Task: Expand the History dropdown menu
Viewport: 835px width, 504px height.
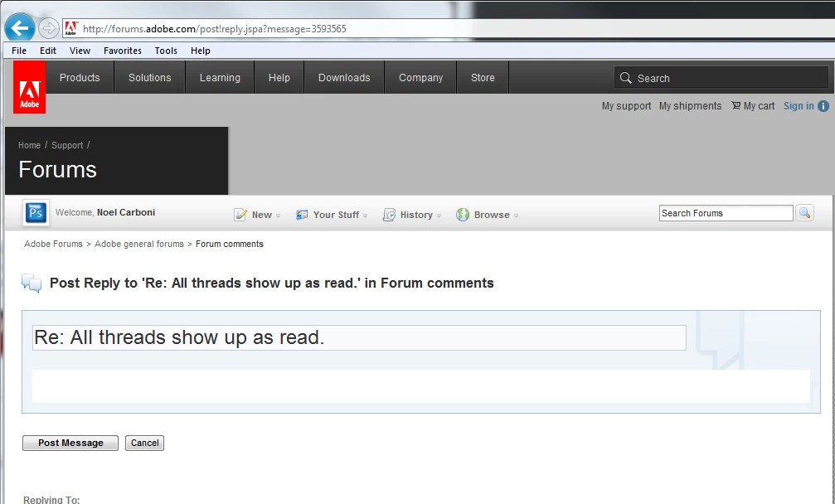Action: tap(439, 216)
